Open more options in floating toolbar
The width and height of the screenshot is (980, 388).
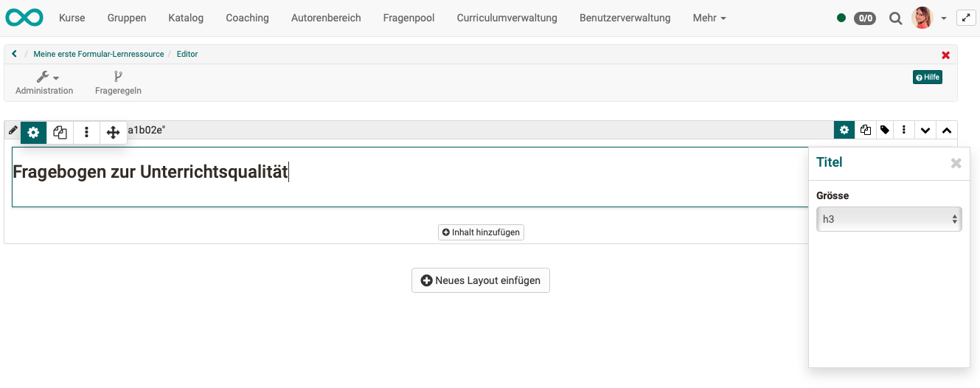pos(86,133)
